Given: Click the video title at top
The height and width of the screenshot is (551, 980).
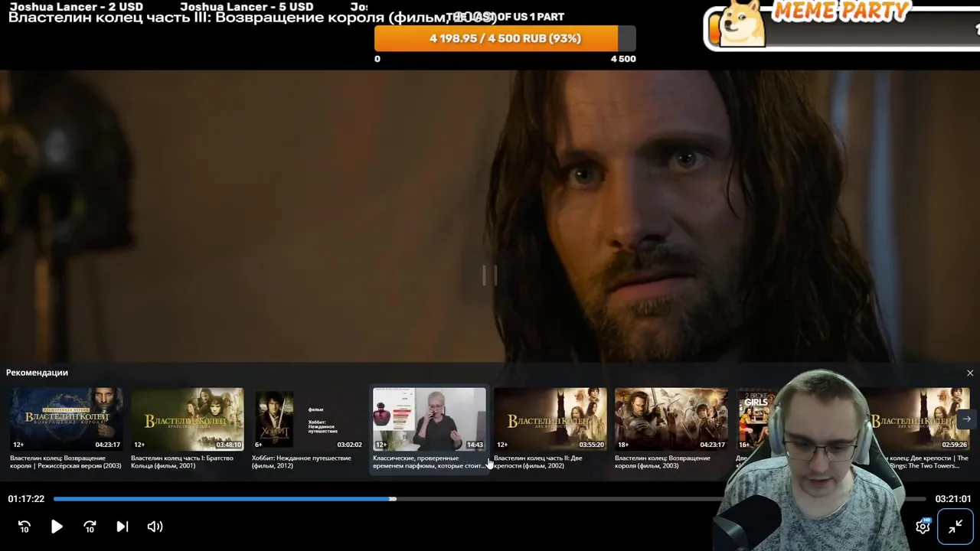Looking at the screenshot, I should [x=253, y=18].
